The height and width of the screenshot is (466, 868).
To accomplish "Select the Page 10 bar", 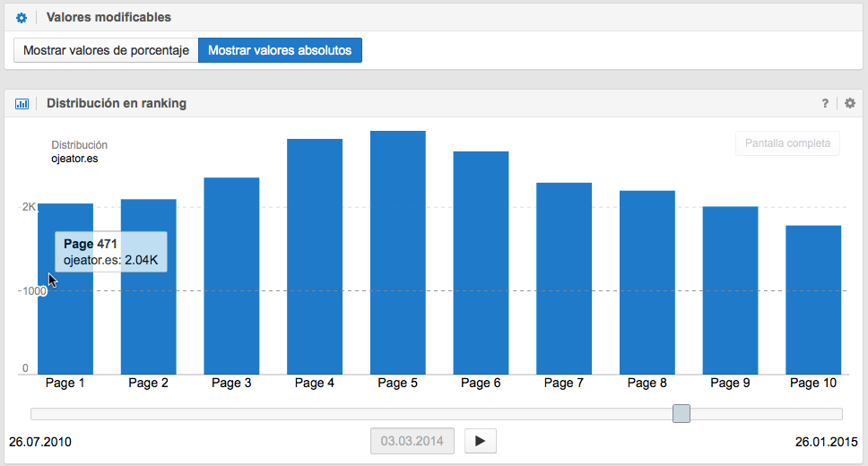I will (813, 299).
